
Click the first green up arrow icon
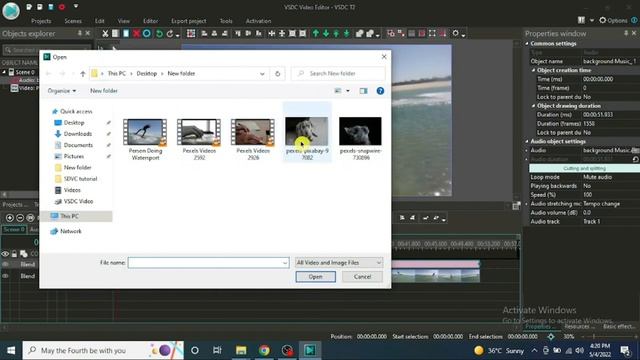316,33
